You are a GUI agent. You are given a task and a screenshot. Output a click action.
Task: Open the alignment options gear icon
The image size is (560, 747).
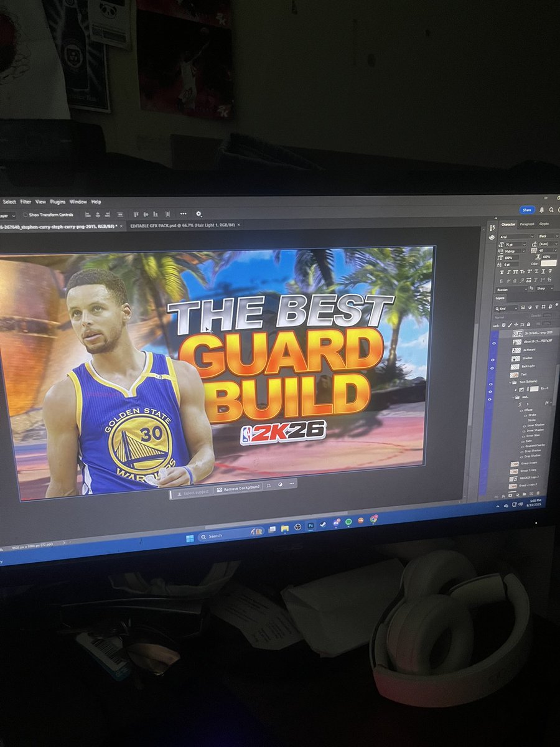click(x=198, y=214)
